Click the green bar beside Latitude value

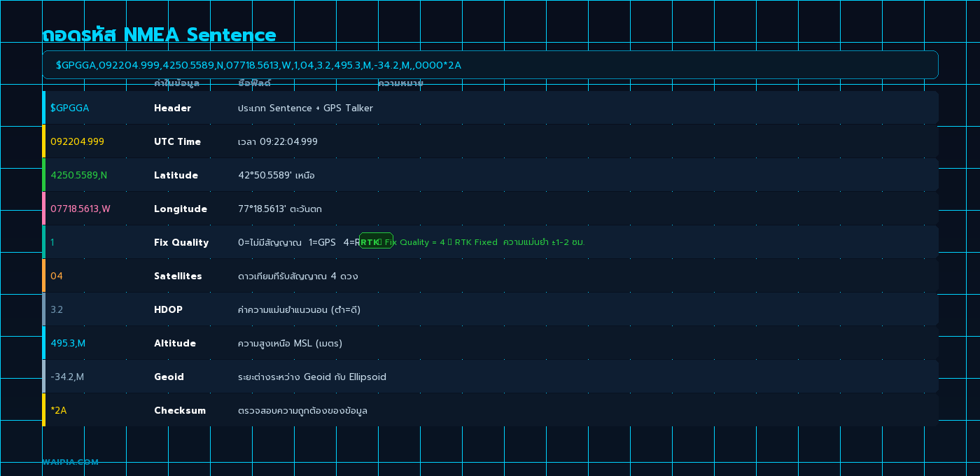44,174
